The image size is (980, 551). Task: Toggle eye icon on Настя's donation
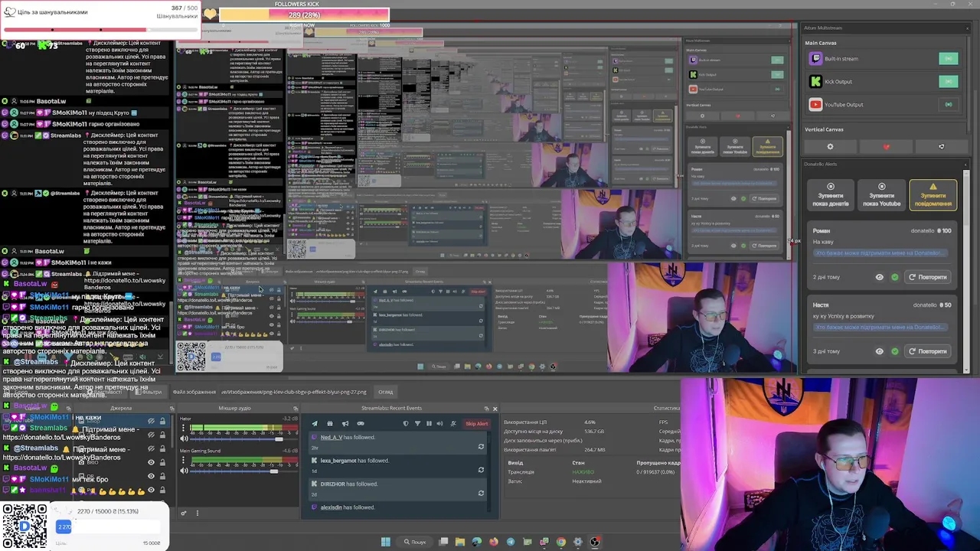[x=879, y=351]
